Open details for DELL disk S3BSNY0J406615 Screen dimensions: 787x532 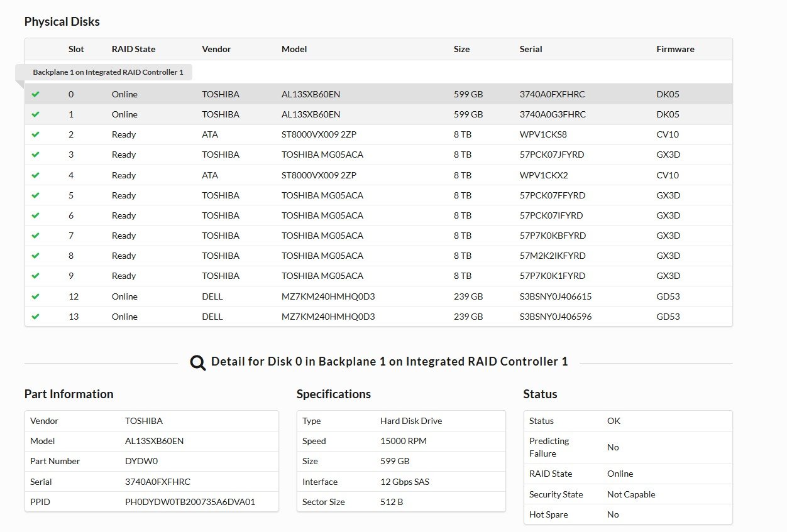(x=555, y=296)
